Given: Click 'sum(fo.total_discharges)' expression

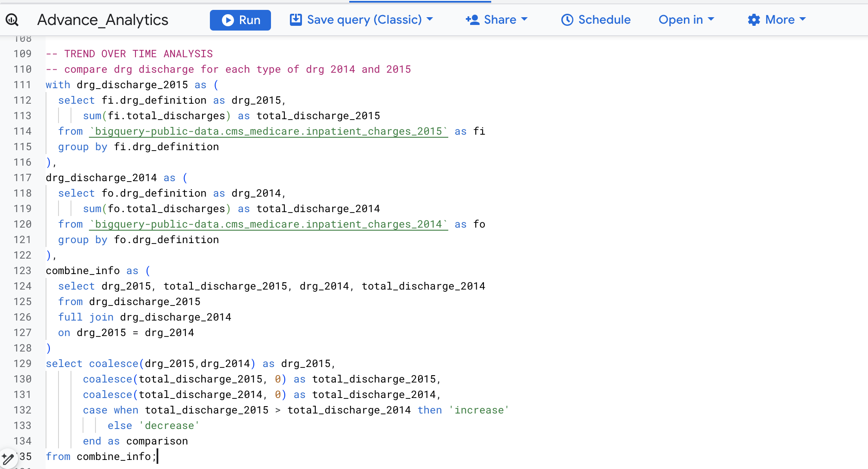Looking at the screenshot, I should pyautogui.click(x=157, y=209).
